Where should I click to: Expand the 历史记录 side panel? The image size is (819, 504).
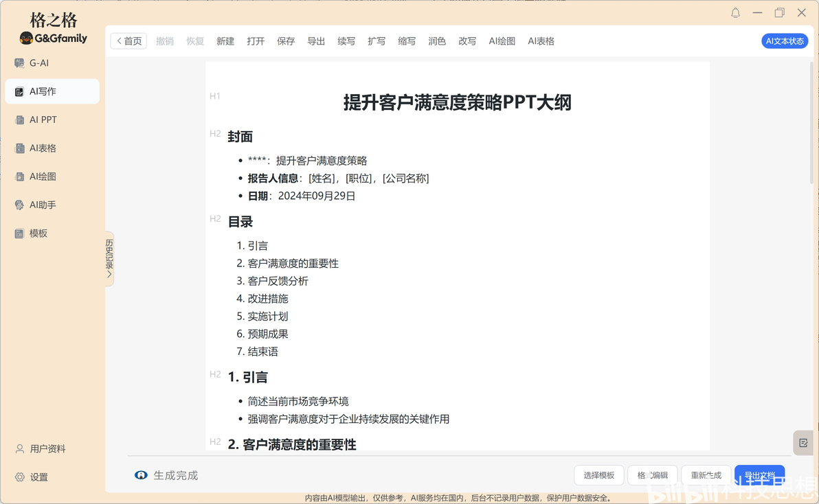109,259
